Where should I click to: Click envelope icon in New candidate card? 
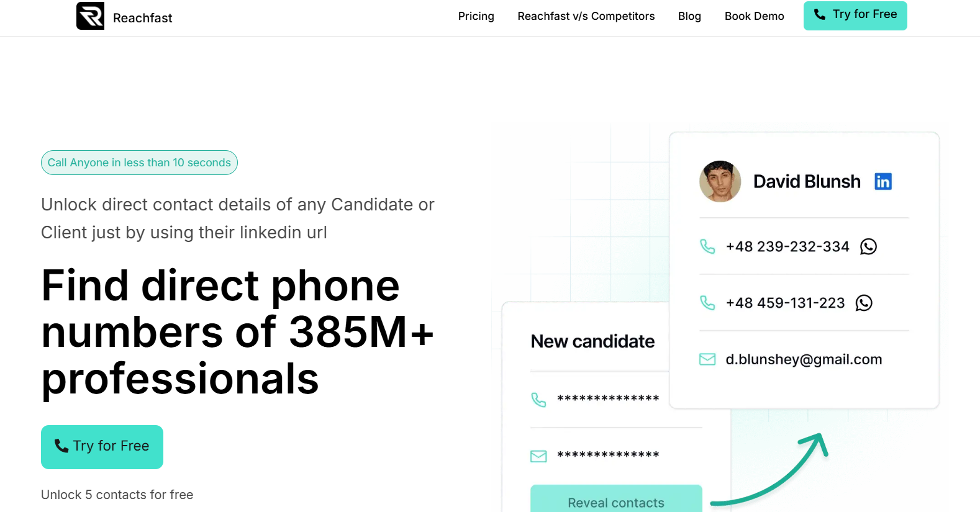point(538,456)
